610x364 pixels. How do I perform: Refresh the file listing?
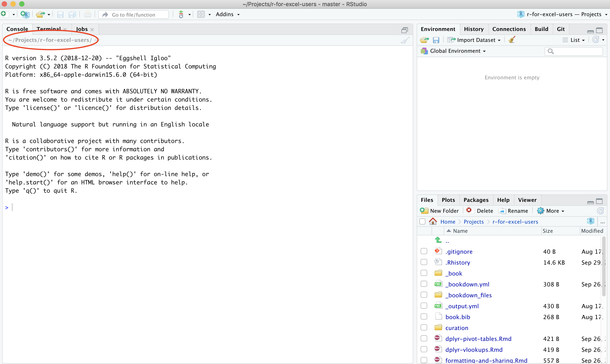(x=600, y=211)
